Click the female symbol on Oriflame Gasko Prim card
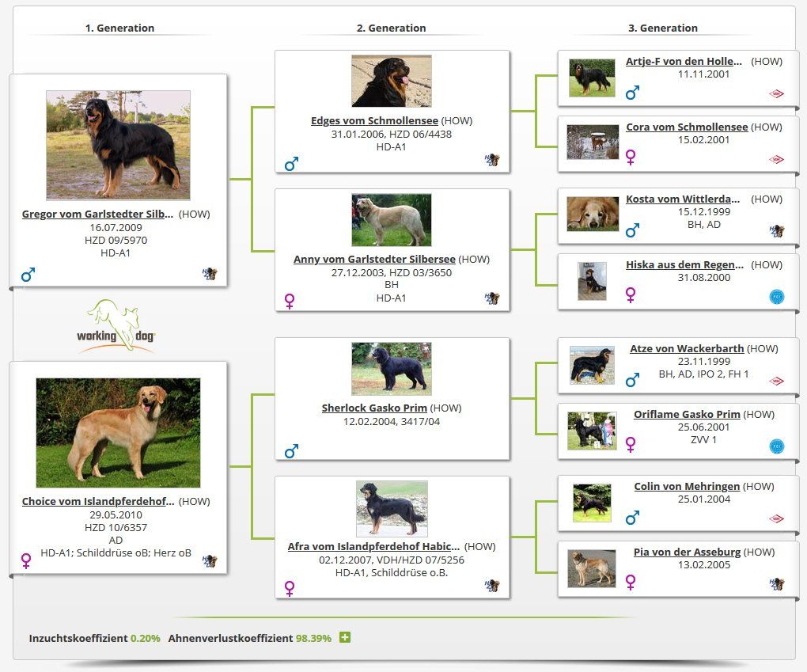807x672 pixels. (631, 444)
